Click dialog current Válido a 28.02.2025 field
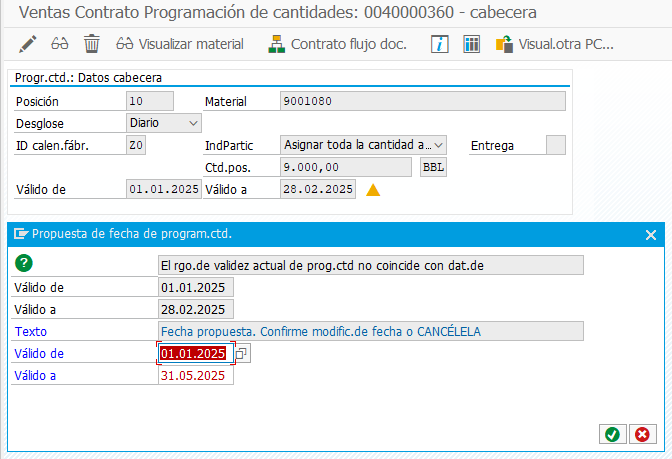 (x=196, y=309)
